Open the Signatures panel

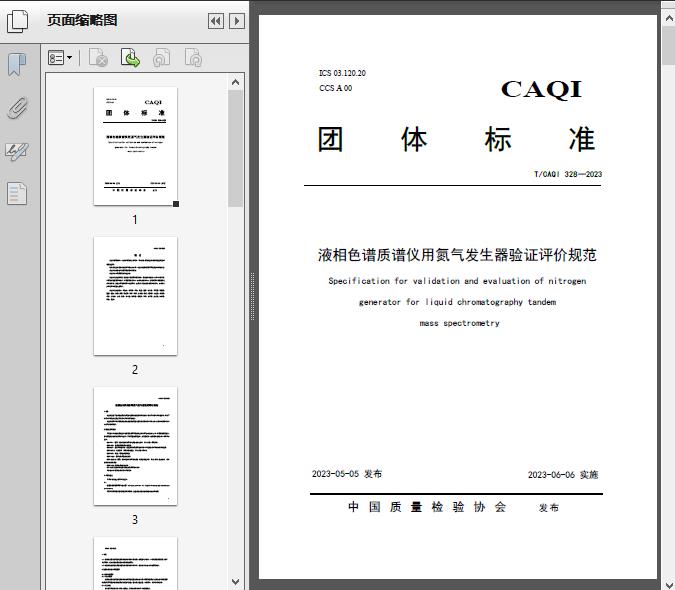[17, 151]
